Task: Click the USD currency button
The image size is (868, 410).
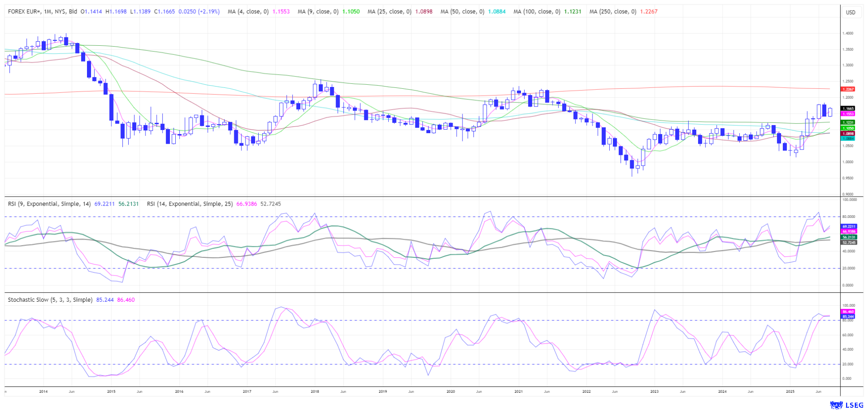Action: pyautogui.click(x=850, y=12)
